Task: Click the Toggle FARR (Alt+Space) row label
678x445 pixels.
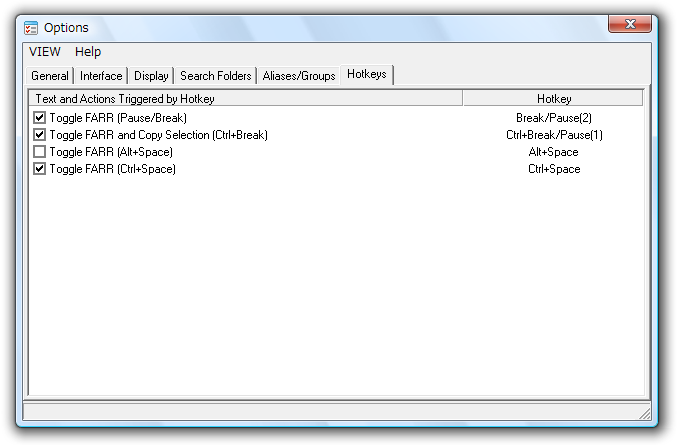Action: [111, 152]
